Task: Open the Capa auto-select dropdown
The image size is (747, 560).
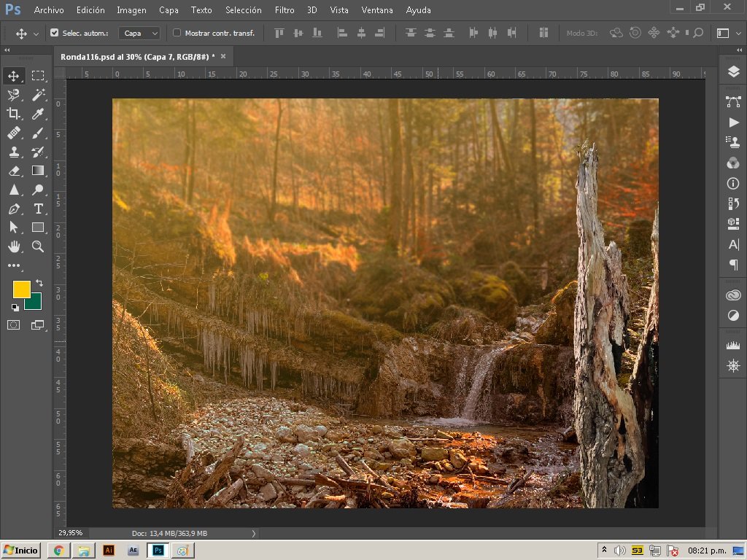Action: click(x=139, y=33)
